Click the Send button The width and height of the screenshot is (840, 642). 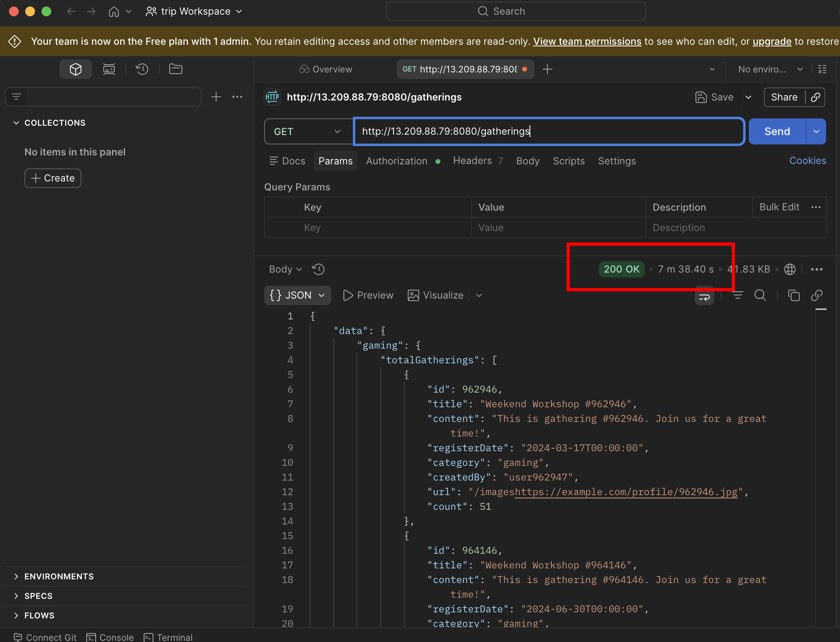(777, 131)
